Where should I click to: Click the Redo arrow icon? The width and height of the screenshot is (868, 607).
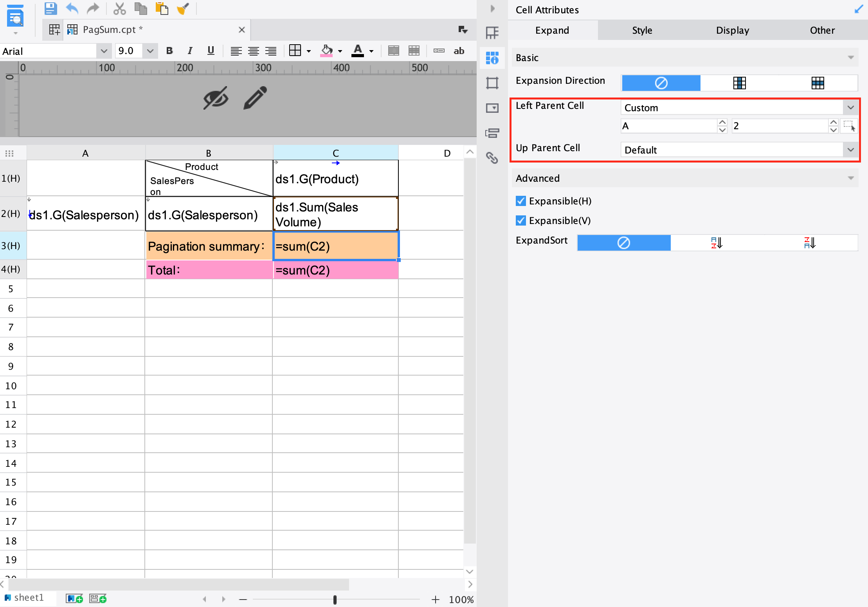point(93,8)
